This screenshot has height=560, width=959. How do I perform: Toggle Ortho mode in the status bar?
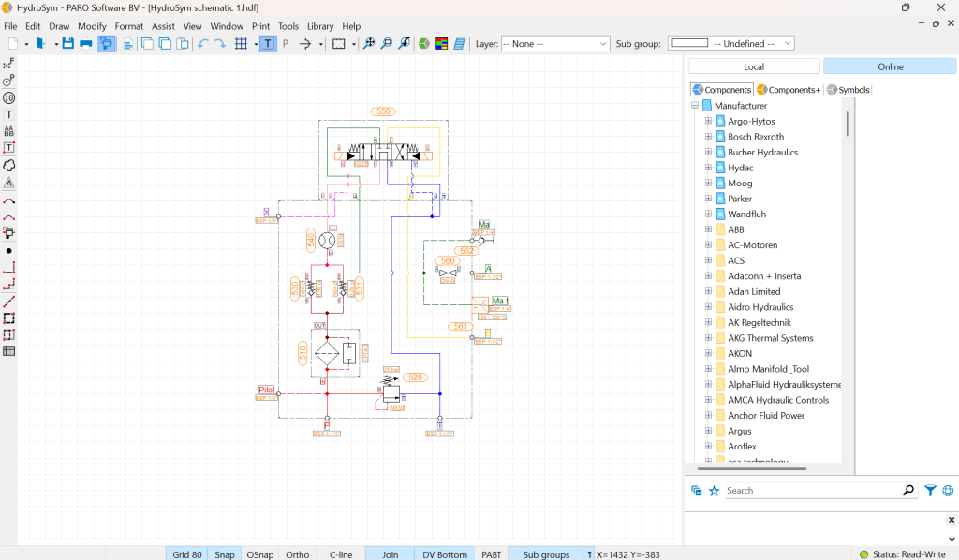[297, 553]
